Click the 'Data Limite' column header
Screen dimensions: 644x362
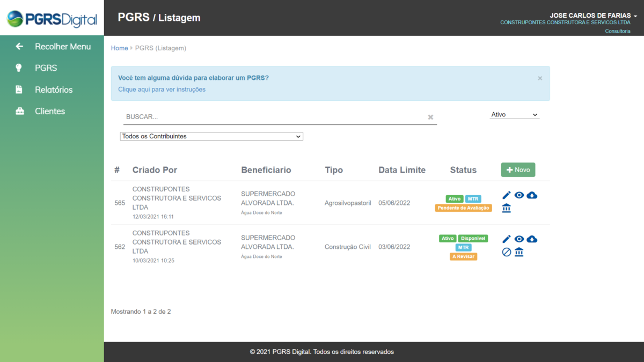click(402, 170)
